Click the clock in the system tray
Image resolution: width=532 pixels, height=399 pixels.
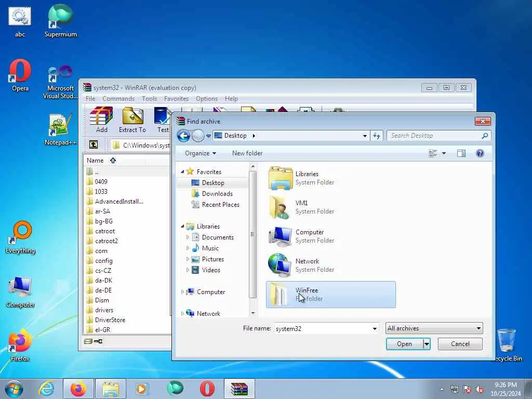(x=506, y=389)
